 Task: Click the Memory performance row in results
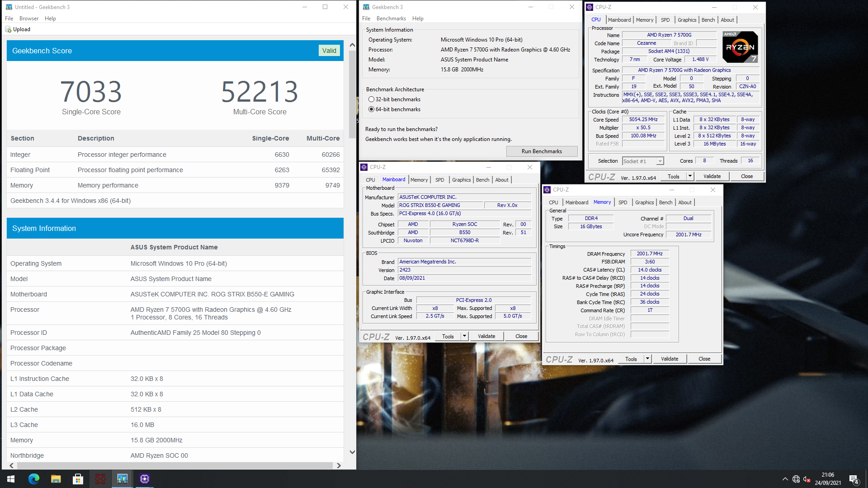pyautogui.click(x=175, y=185)
